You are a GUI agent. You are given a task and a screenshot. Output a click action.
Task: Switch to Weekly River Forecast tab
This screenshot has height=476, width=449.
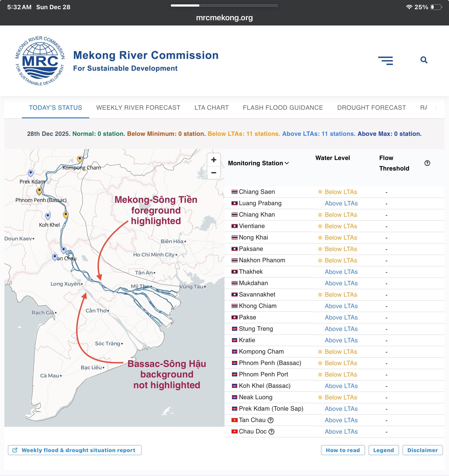tap(138, 108)
